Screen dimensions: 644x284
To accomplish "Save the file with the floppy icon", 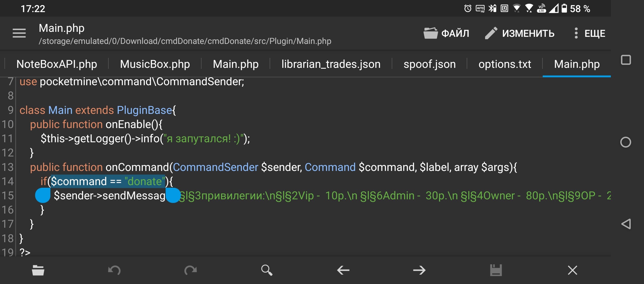I will pyautogui.click(x=496, y=270).
